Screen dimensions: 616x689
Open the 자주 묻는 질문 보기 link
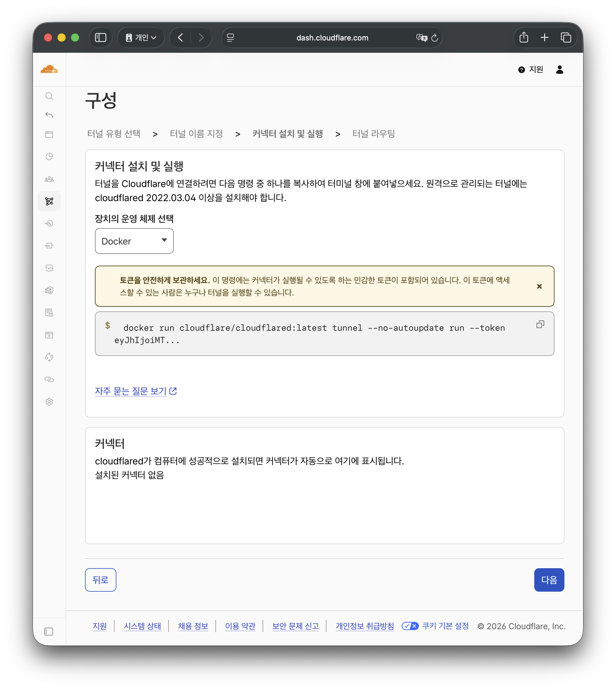point(136,391)
